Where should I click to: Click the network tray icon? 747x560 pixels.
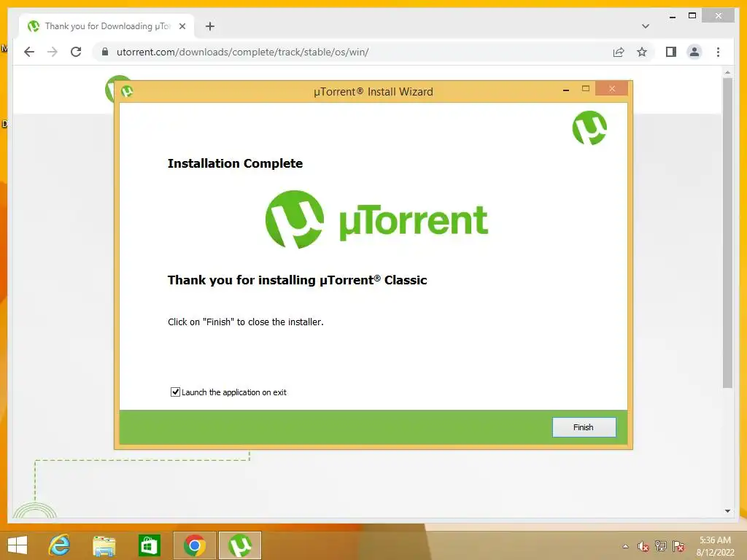click(661, 546)
